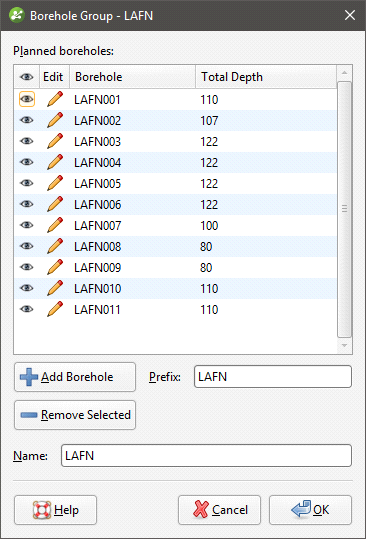The height and width of the screenshot is (539, 366).
Task: Edit borehole LAFN011 with its pencil icon
Action: (55, 309)
